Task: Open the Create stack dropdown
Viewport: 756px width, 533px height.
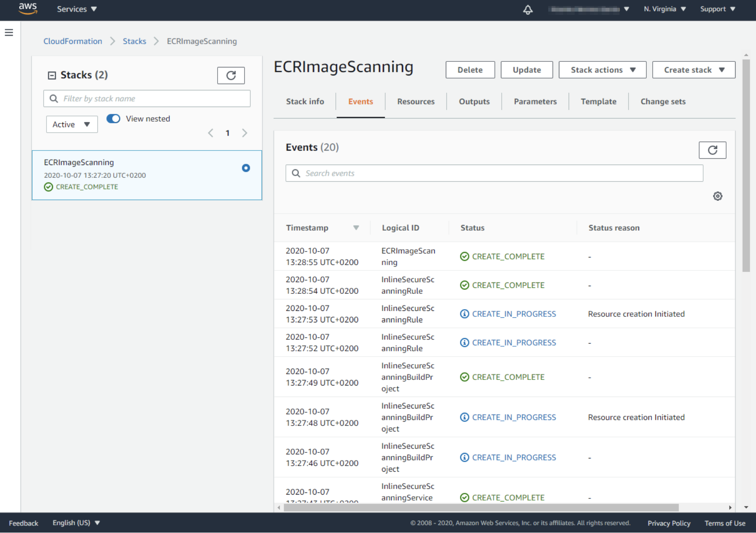Action: click(x=694, y=70)
